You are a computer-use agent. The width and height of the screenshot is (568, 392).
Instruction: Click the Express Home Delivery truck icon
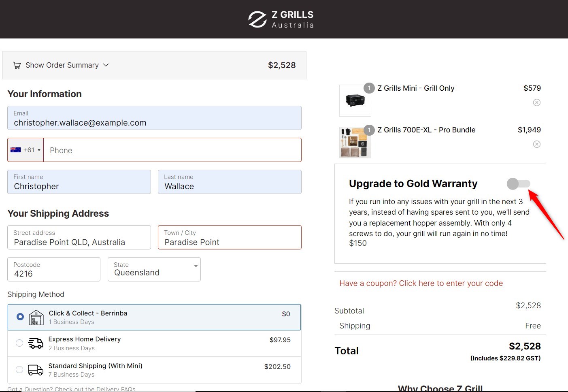click(36, 343)
